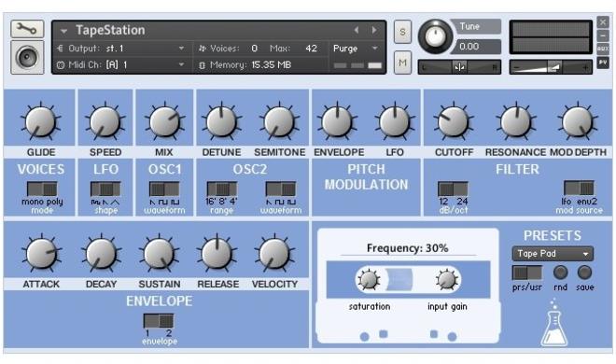Go to previous instrument with left arrow

click(x=357, y=30)
